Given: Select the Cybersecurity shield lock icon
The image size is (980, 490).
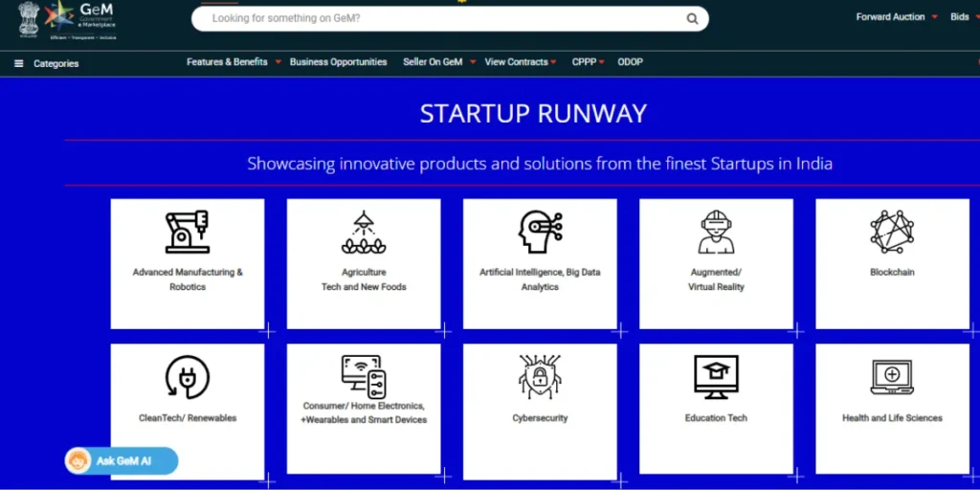Looking at the screenshot, I should [x=540, y=377].
